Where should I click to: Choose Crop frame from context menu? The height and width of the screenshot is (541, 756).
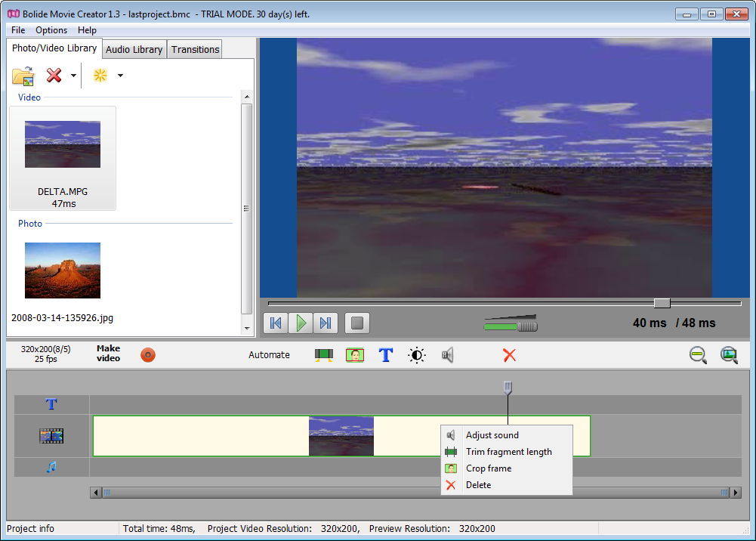click(507, 468)
